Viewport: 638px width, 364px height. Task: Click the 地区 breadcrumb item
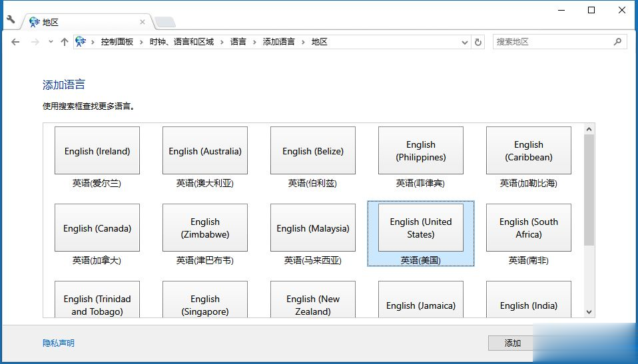pyautogui.click(x=320, y=42)
